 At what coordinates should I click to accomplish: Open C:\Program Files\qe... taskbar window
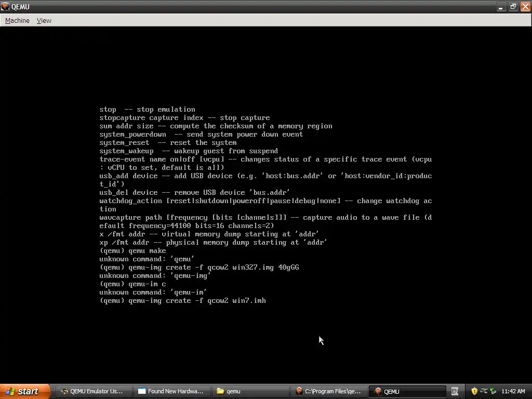tap(328, 391)
